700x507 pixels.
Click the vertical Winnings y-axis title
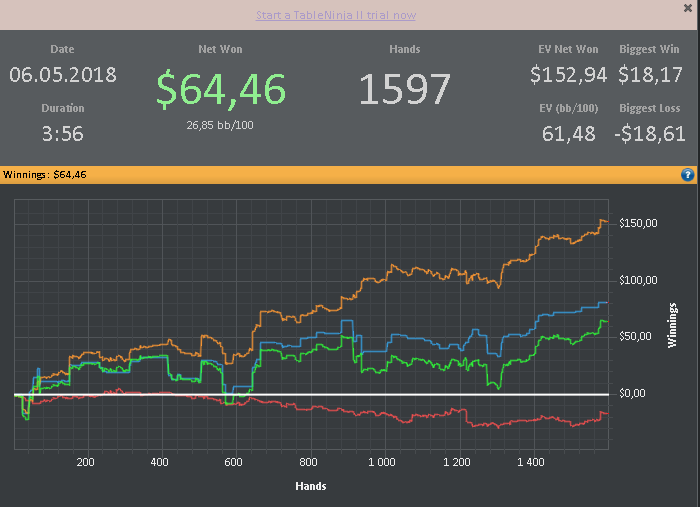[672, 325]
